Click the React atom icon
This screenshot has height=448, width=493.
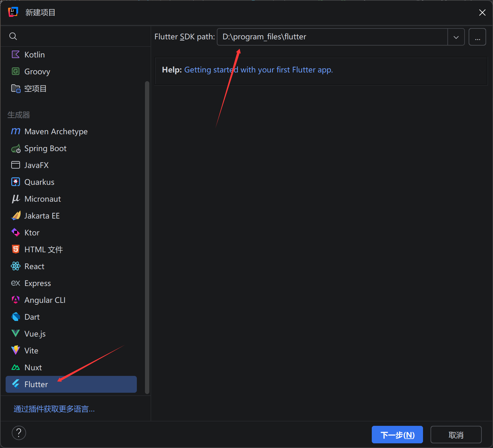coord(16,266)
